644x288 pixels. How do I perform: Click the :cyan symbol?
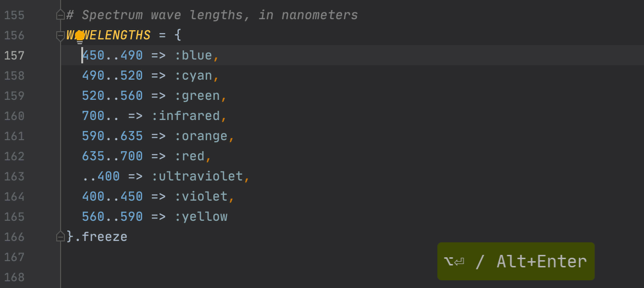pyautogui.click(x=193, y=76)
